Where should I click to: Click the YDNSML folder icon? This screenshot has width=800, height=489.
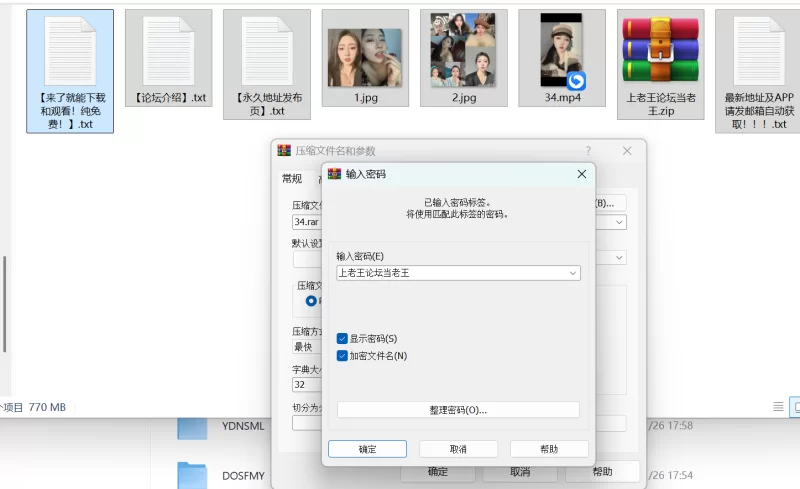pyautogui.click(x=192, y=428)
